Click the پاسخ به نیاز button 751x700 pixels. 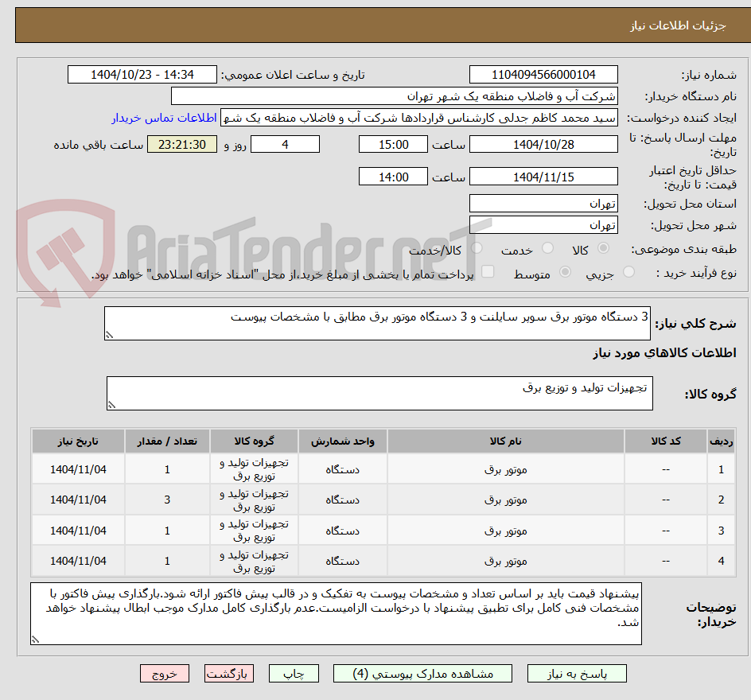pyautogui.click(x=576, y=673)
